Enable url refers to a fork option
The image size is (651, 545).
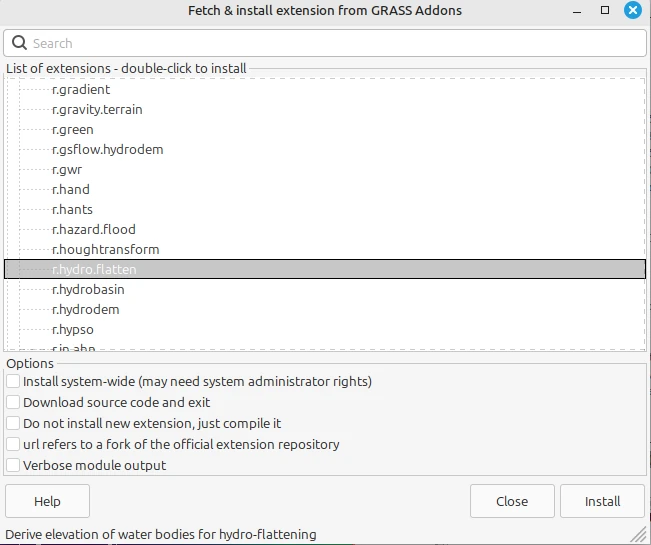tap(13, 444)
